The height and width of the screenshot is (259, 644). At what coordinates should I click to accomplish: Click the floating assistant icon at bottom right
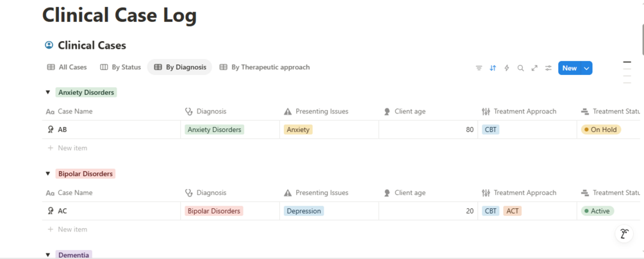pos(624,233)
